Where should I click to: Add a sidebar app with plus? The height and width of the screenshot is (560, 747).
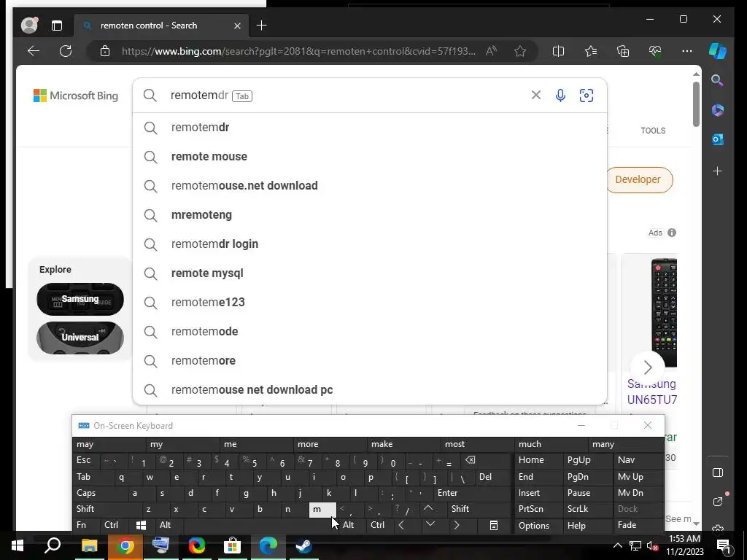[x=718, y=171]
